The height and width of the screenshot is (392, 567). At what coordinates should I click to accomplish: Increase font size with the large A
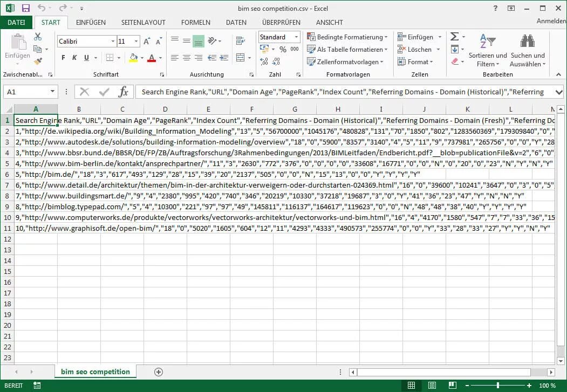146,41
